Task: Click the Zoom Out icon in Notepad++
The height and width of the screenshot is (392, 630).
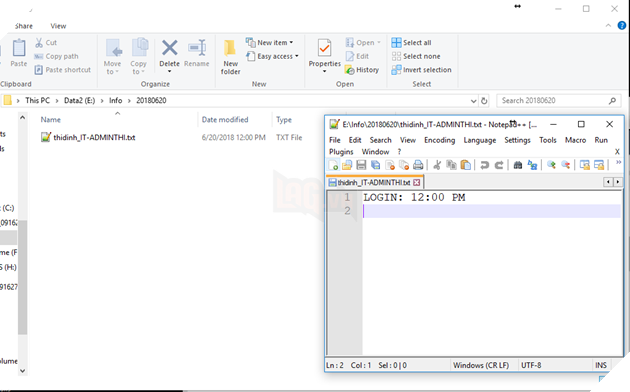Action: [566, 165]
